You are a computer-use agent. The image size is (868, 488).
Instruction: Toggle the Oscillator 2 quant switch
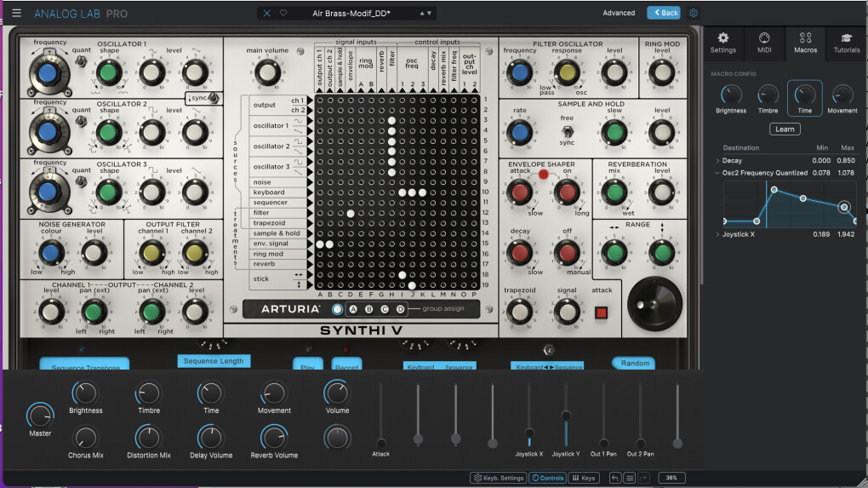coord(81,121)
